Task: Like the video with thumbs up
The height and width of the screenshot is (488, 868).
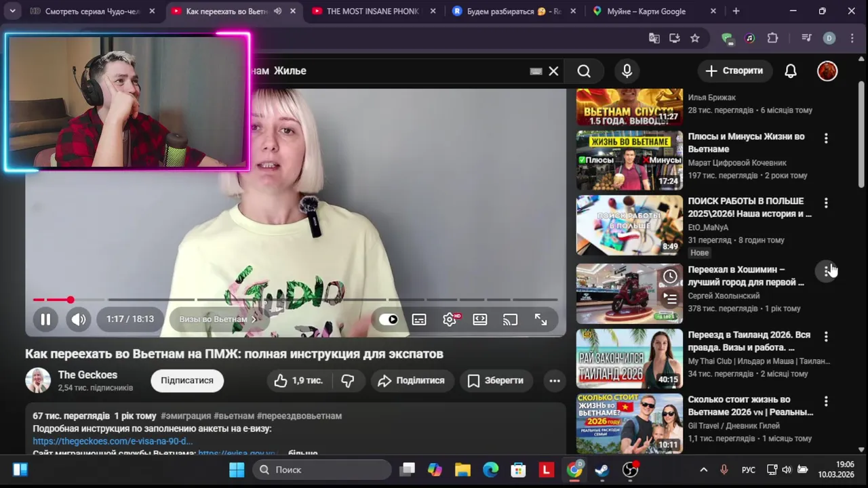Action: pyautogui.click(x=298, y=381)
